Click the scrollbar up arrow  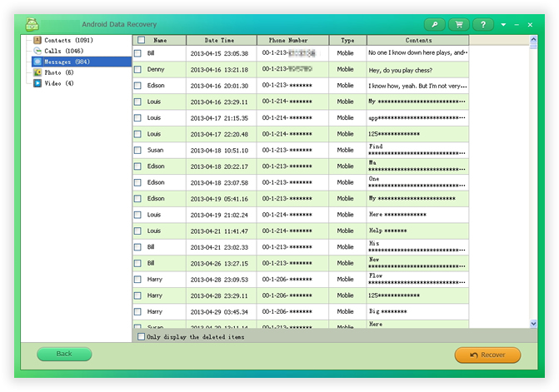click(533, 39)
